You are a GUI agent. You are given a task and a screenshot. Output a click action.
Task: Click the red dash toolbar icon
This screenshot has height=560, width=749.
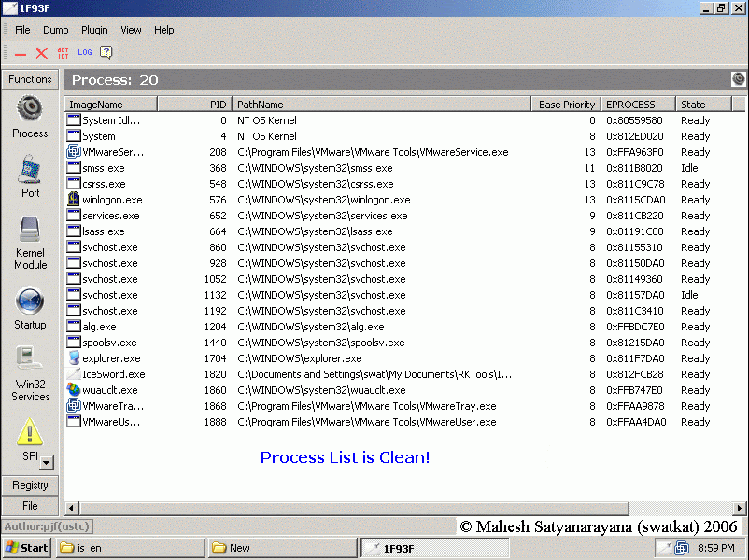20,54
